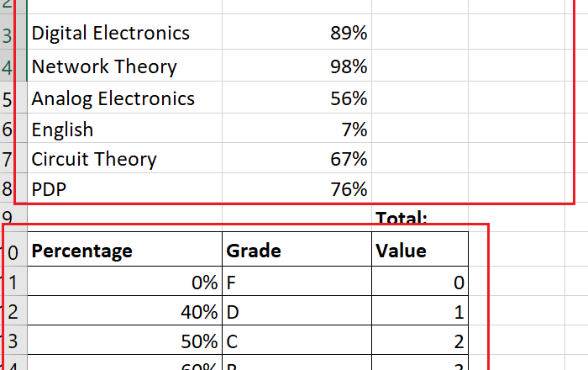Select the Analog Electronics cell
The width and height of the screenshot is (588, 370).
pyautogui.click(x=113, y=98)
